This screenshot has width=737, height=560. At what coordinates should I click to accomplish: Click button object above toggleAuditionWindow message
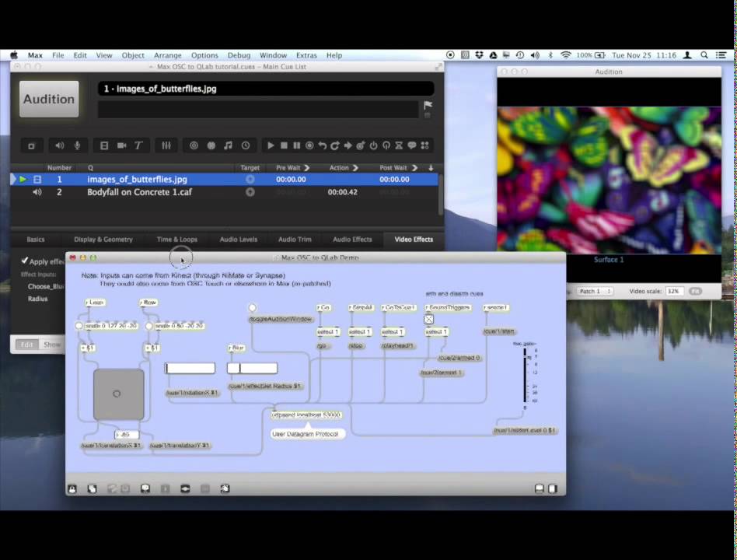[x=253, y=307]
